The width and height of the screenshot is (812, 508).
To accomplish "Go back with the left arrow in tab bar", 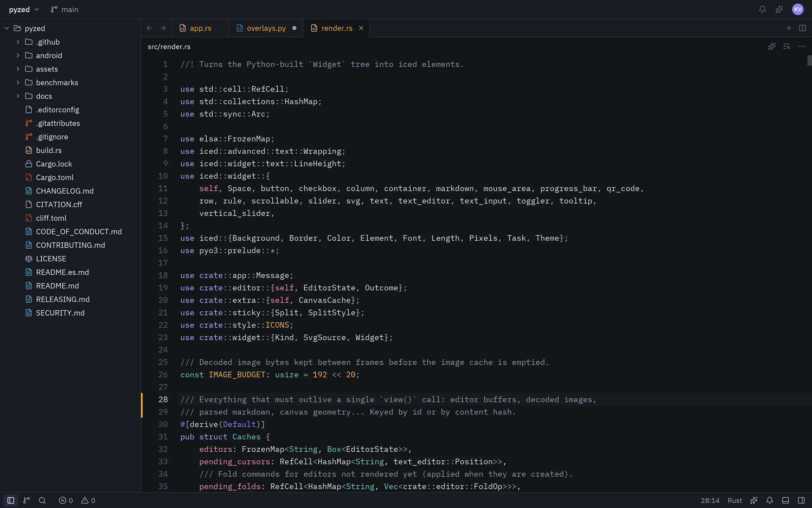I will pos(150,28).
